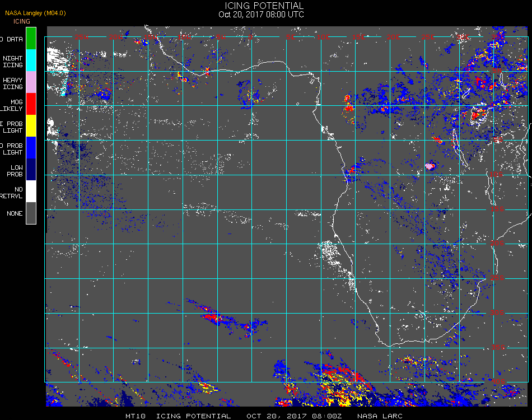Click the 'NO RETRVL' legend label
Image resolution: width=532 pixels, height=420 pixels.
12,193
